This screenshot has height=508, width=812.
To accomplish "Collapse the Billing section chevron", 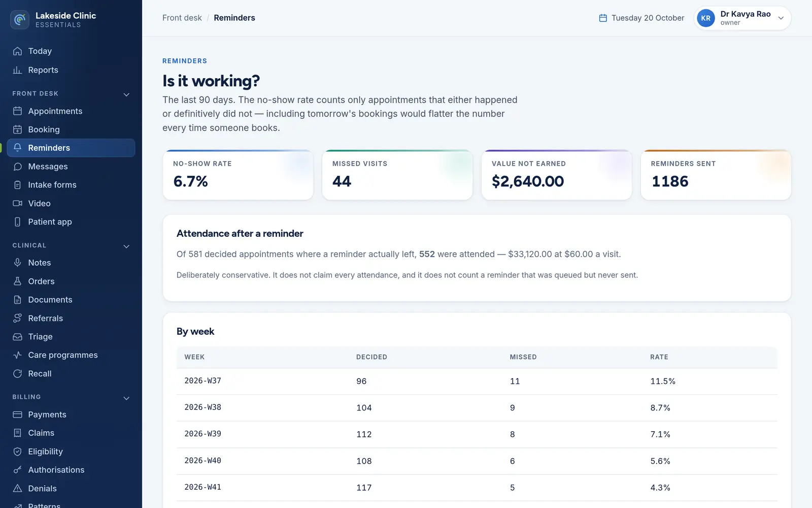I will pos(126,398).
